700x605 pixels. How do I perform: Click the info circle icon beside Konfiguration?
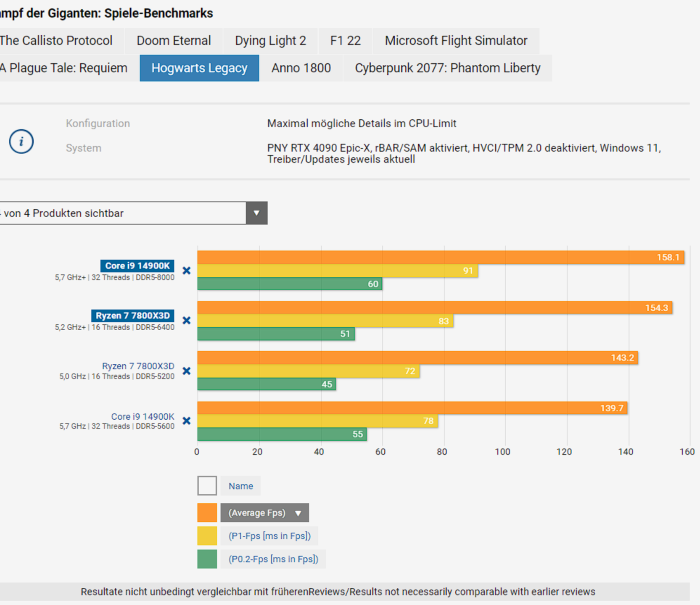click(21, 141)
